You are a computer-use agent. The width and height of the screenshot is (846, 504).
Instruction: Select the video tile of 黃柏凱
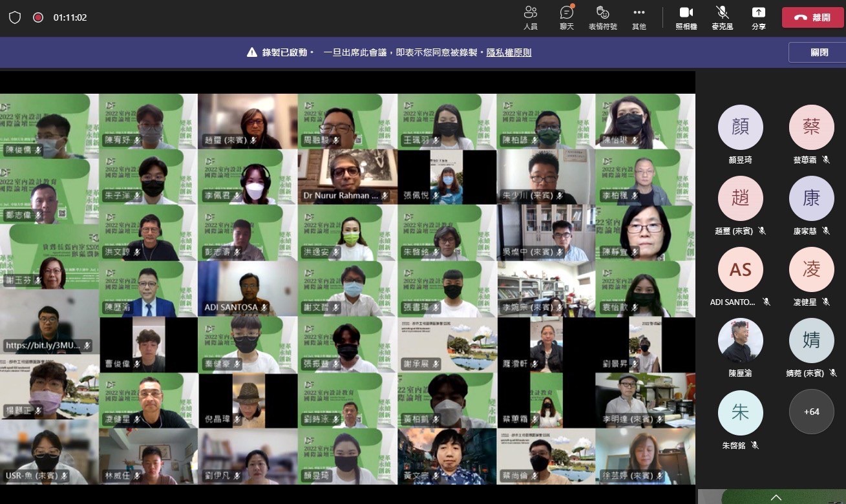point(447,401)
